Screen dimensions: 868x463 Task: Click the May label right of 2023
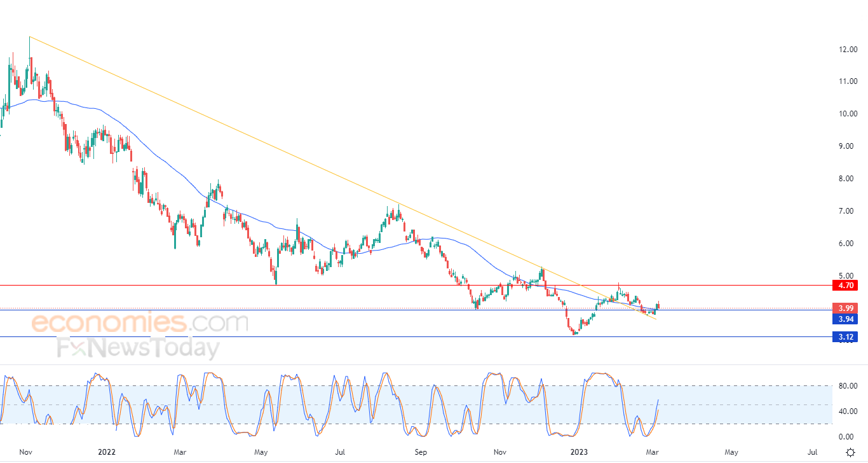(731, 452)
